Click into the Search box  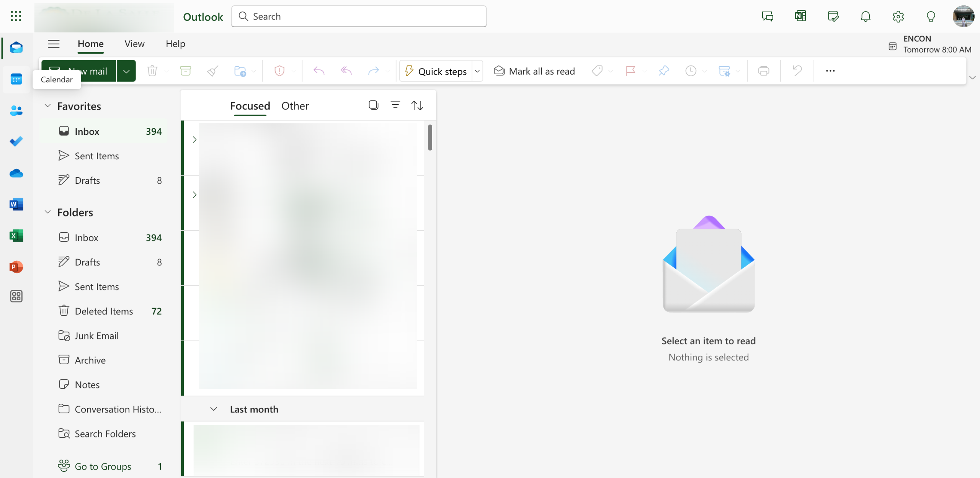pos(359,16)
